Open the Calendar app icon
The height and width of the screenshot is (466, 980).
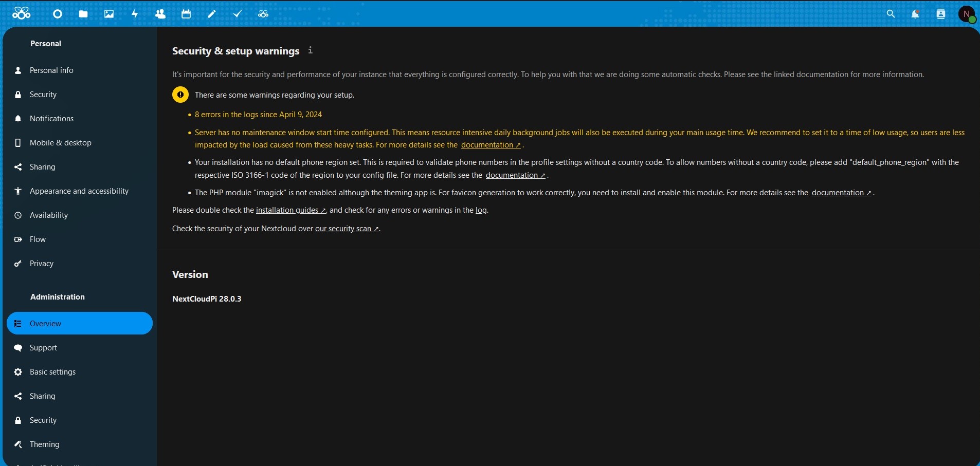[186, 14]
